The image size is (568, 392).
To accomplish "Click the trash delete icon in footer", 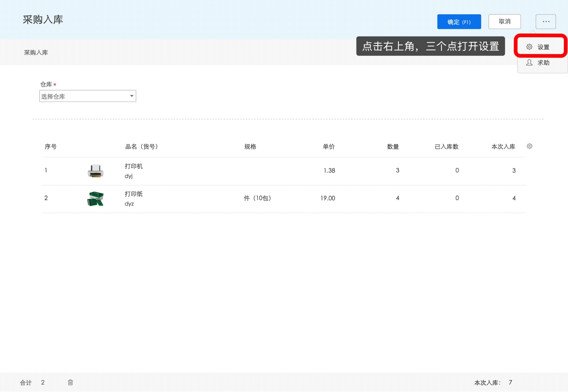I will tap(70, 382).
